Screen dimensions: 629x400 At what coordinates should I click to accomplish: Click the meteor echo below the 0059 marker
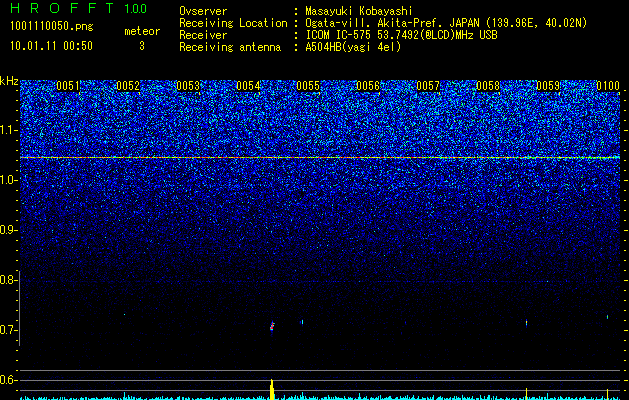[526, 322]
